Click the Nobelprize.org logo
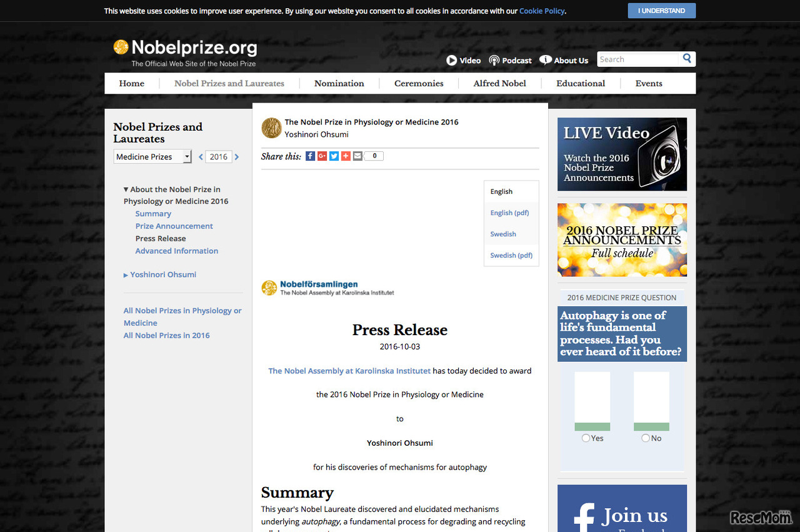This screenshot has height=532, width=800. tap(185, 51)
